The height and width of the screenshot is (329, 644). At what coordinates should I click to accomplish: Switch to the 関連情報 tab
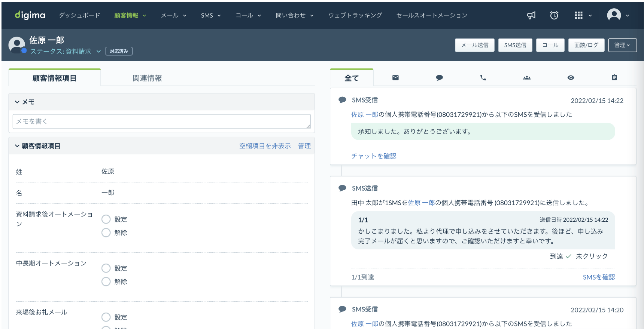pos(147,78)
